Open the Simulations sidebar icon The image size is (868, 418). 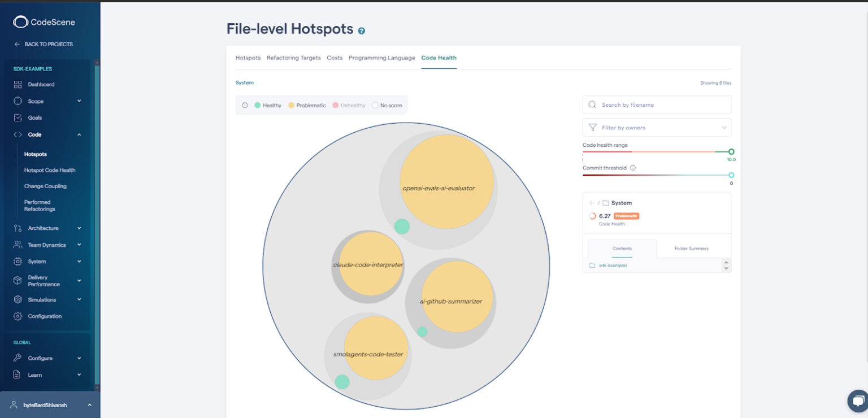point(19,299)
